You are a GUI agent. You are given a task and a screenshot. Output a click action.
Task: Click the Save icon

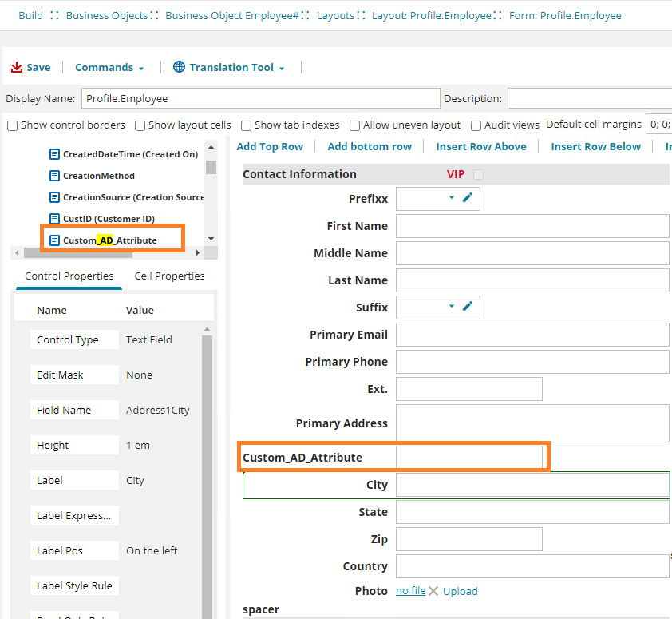[x=16, y=67]
